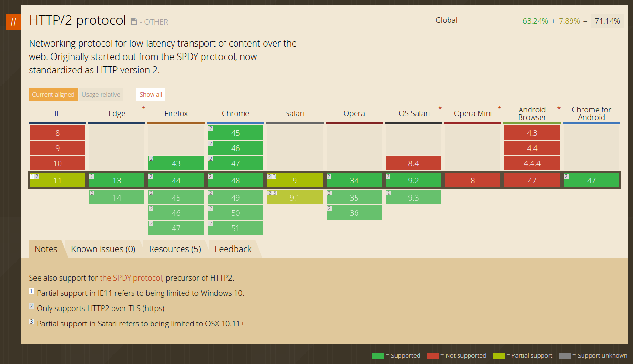Image resolution: width=633 pixels, height=364 pixels.
Task: Click the asterisk beside Opera Mini
Action: (x=499, y=109)
